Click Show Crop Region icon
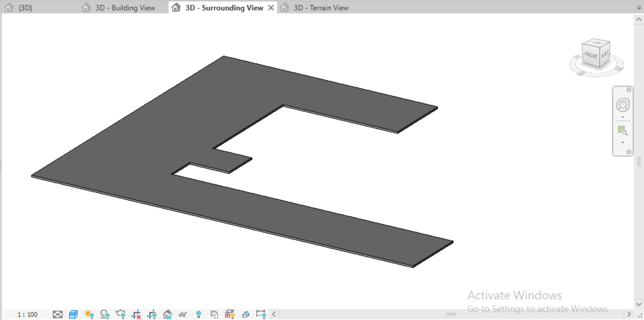 pyautogui.click(x=152, y=314)
